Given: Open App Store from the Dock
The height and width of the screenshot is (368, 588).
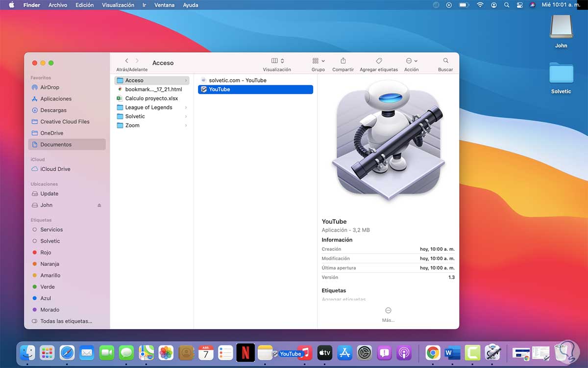Looking at the screenshot, I should (345, 352).
